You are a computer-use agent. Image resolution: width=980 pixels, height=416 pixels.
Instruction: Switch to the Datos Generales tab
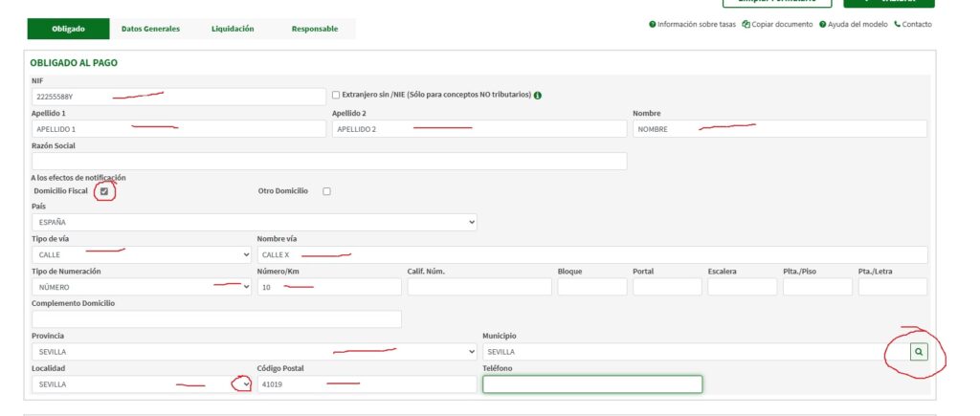click(150, 29)
